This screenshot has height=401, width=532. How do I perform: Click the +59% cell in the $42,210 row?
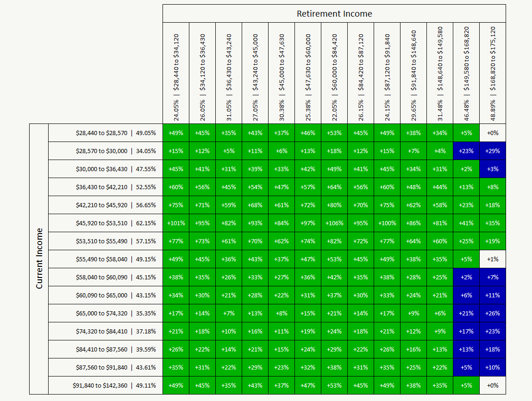pos(229,205)
